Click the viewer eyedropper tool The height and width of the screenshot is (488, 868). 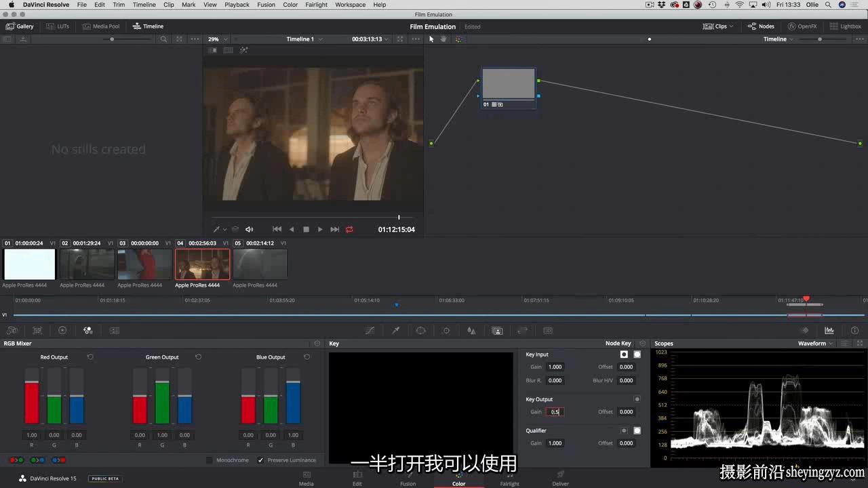[217, 229]
